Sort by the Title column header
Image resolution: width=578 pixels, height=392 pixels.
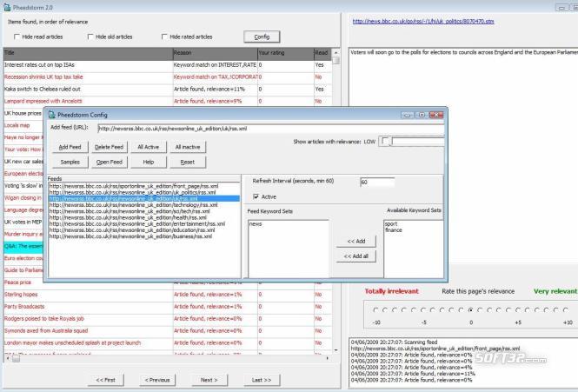88,53
